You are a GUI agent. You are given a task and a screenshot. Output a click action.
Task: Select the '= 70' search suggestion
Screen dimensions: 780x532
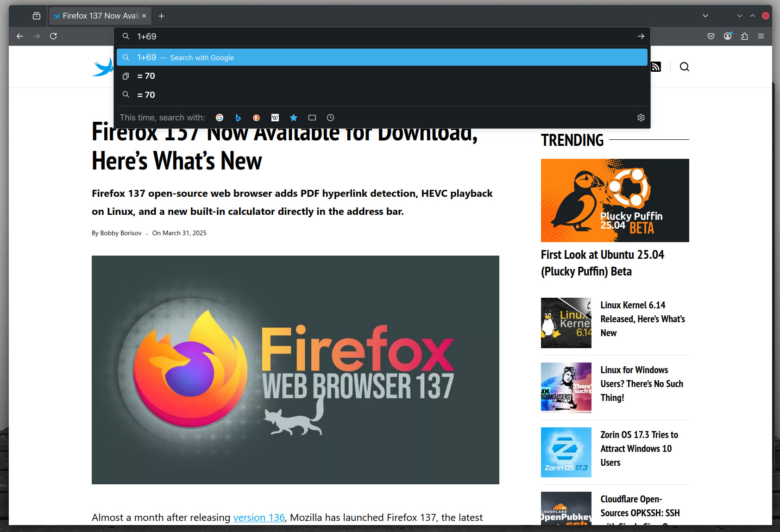pos(382,95)
